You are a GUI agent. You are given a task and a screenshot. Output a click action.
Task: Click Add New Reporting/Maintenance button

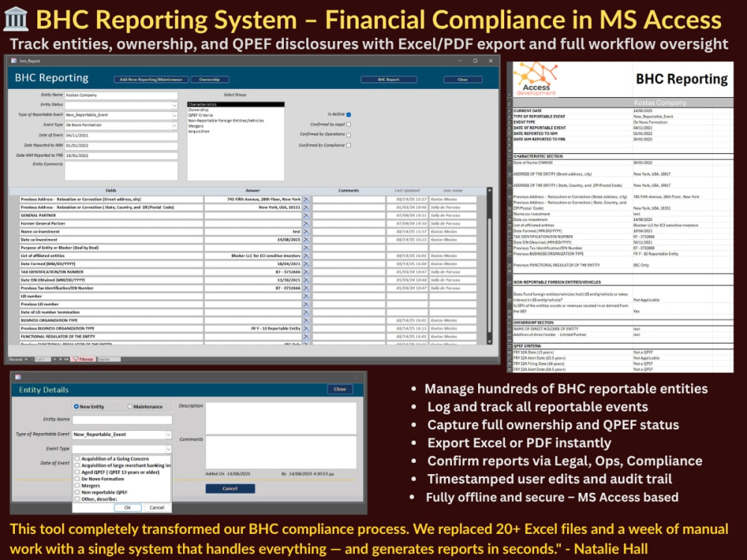tap(151, 80)
